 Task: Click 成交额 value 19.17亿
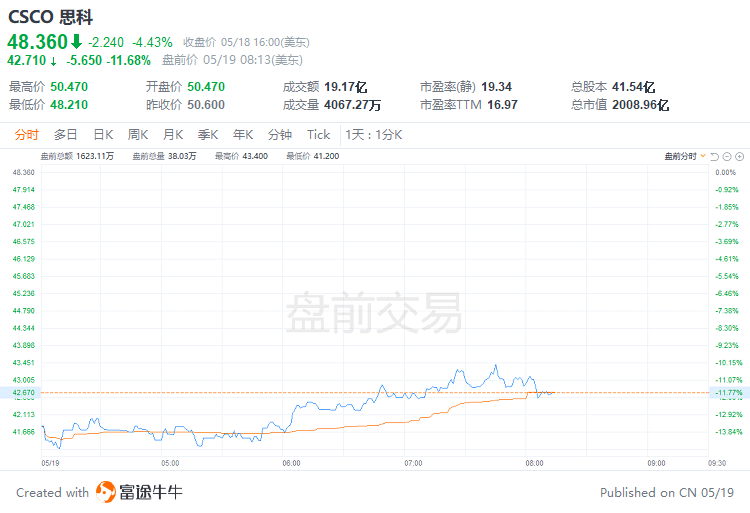(x=345, y=87)
